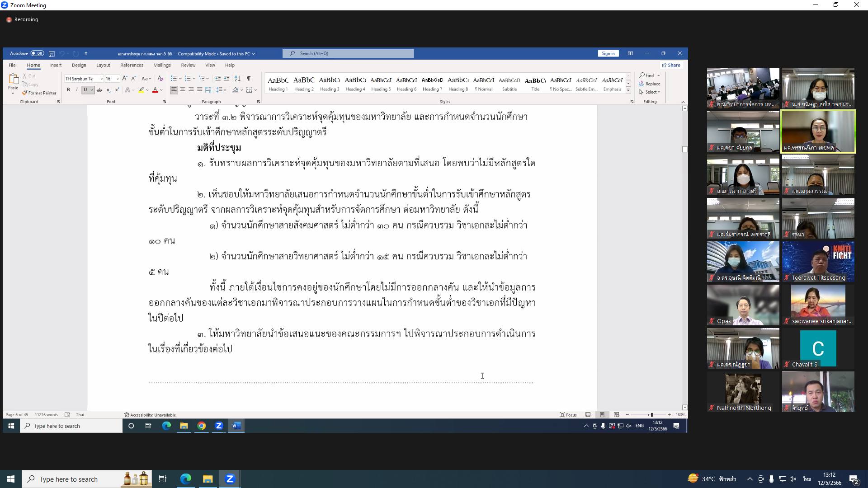Expand the Styles gallery More arrow

[628, 90]
